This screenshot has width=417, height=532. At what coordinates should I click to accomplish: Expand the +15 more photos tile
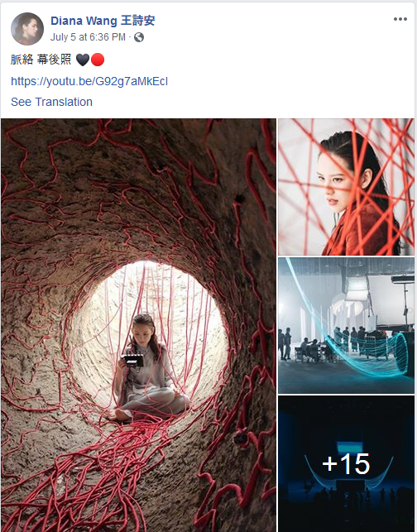[x=346, y=463]
